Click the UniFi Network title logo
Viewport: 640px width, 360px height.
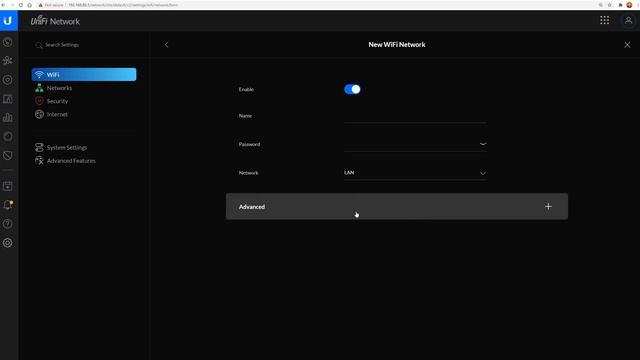55,21
